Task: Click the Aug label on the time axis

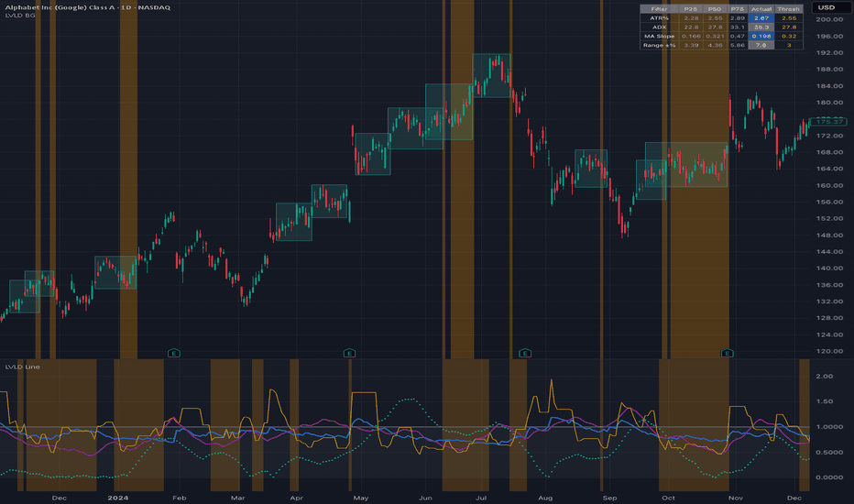Action: pyautogui.click(x=545, y=498)
